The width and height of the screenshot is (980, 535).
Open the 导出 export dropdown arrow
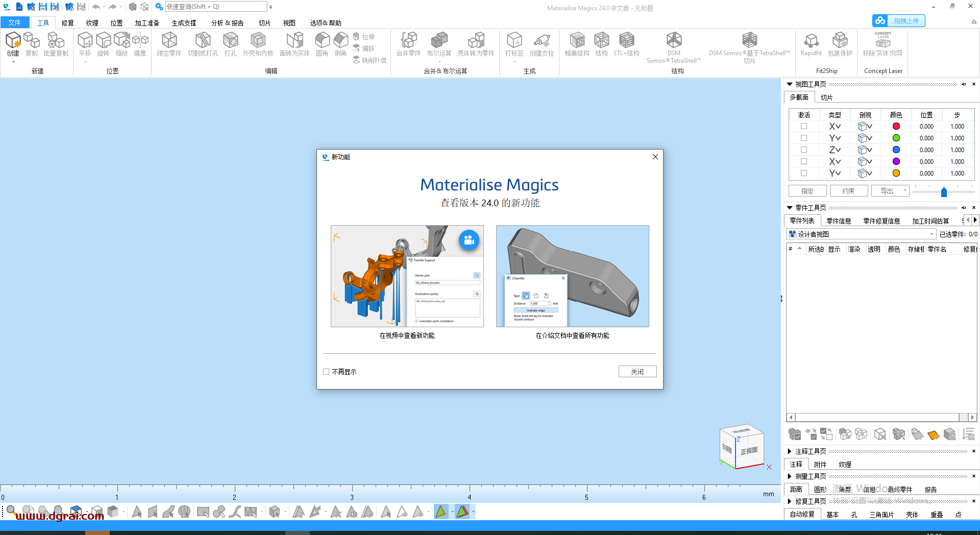pyautogui.click(x=905, y=190)
